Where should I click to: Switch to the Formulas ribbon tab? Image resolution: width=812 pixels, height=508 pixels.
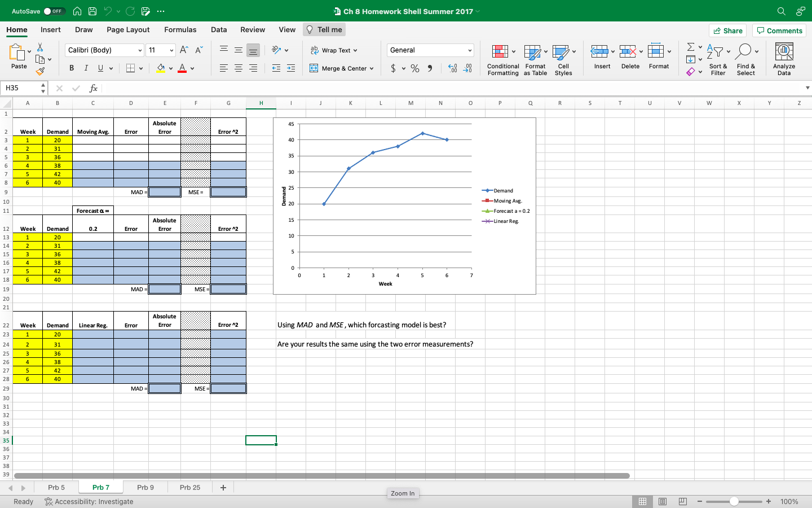pos(180,29)
